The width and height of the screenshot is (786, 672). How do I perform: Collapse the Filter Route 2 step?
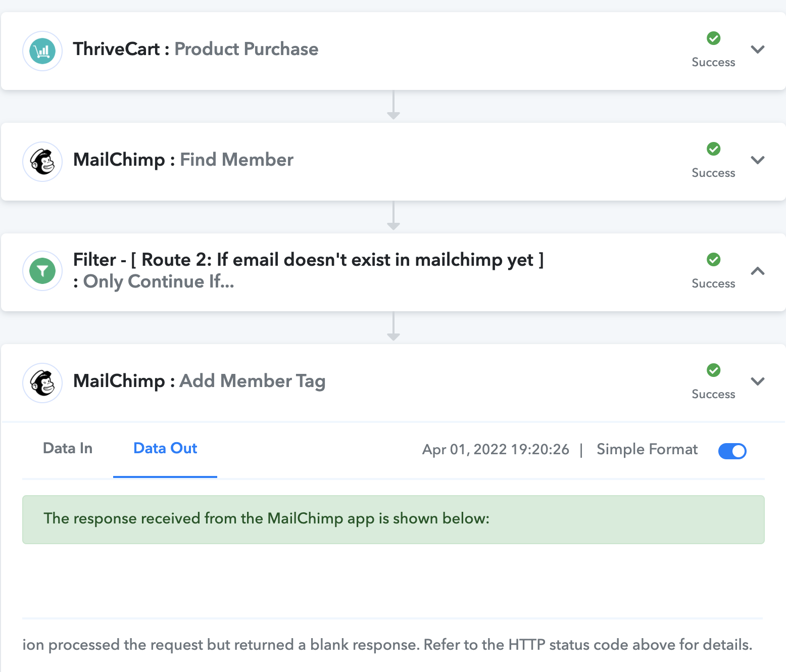[x=757, y=271]
